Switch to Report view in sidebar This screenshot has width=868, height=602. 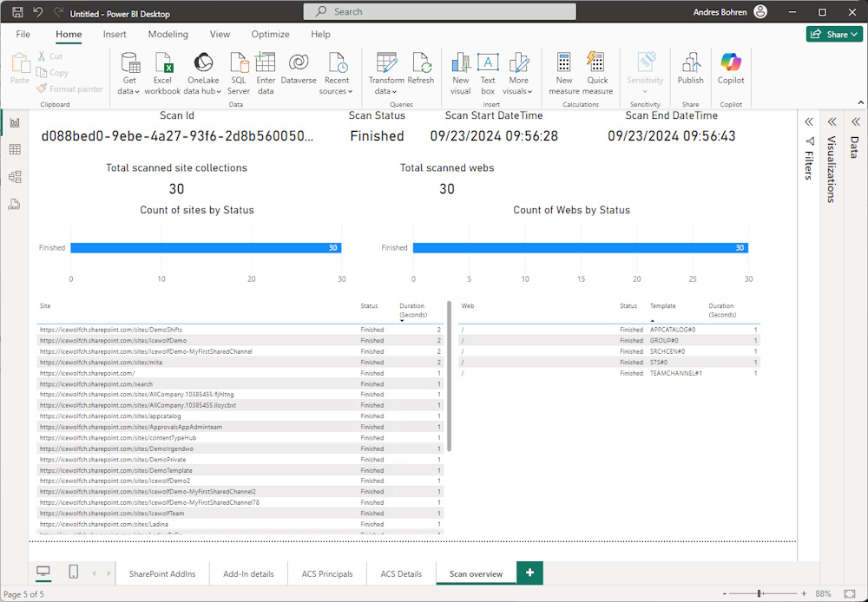[15, 123]
